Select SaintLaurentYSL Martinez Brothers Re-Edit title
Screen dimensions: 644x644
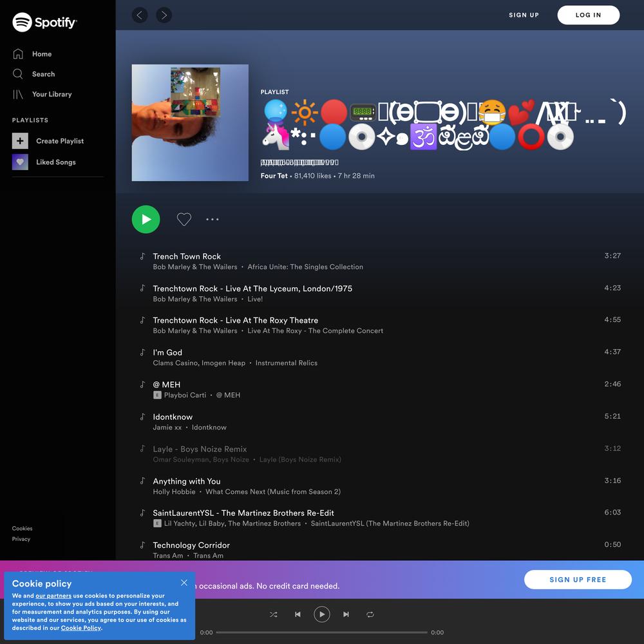tap(243, 513)
